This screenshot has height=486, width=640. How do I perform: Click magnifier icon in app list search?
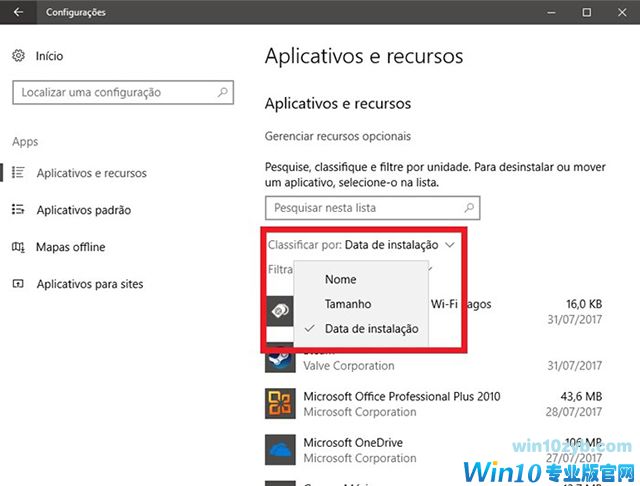(469, 208)
